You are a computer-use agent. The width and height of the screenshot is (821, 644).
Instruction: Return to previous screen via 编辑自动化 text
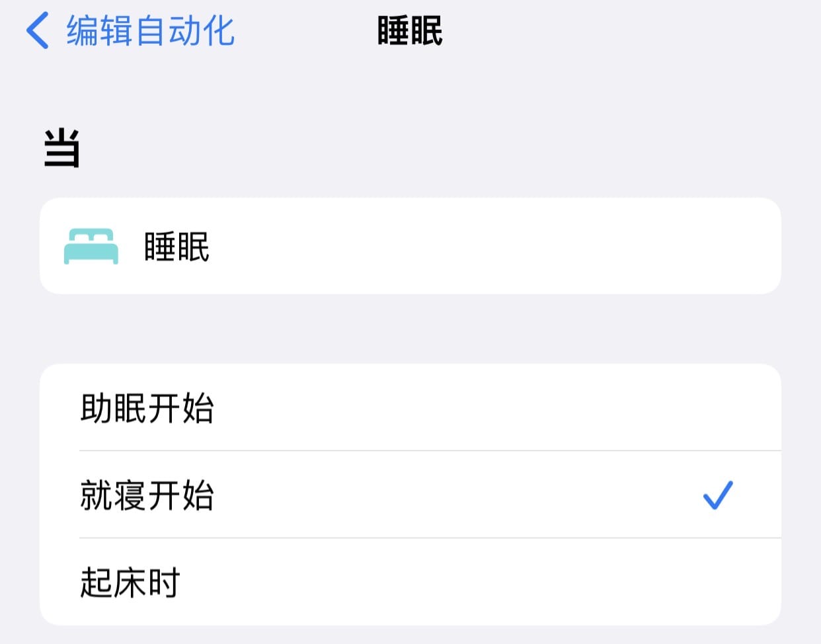click(x=150, y=31)
